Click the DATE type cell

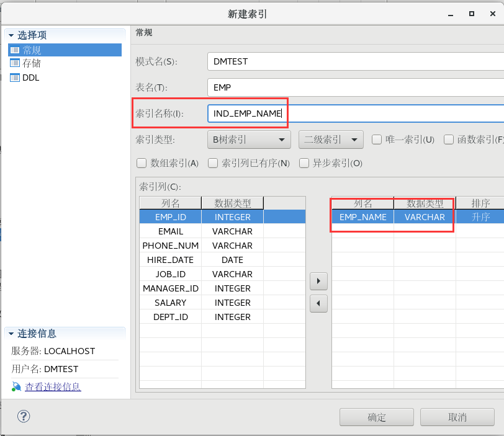[x=232, y=260]
